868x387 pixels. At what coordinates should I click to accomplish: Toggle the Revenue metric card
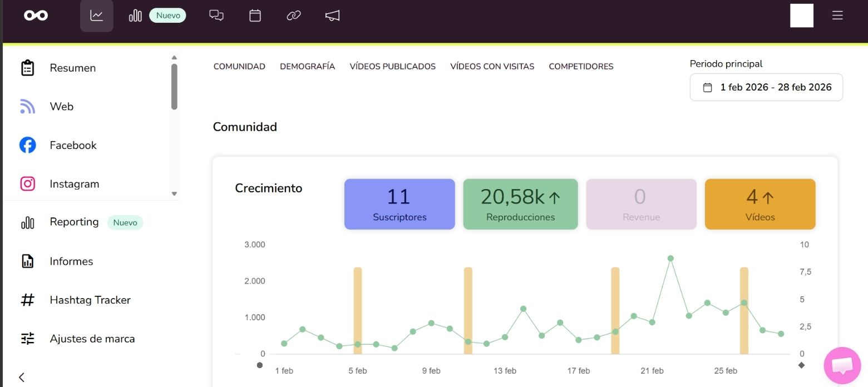[641, 204]
